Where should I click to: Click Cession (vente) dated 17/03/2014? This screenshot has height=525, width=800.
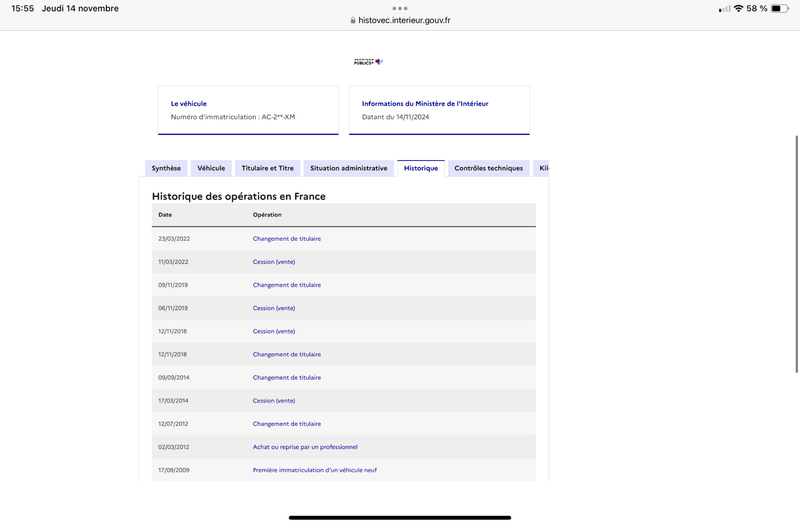(x=274, y=401)
